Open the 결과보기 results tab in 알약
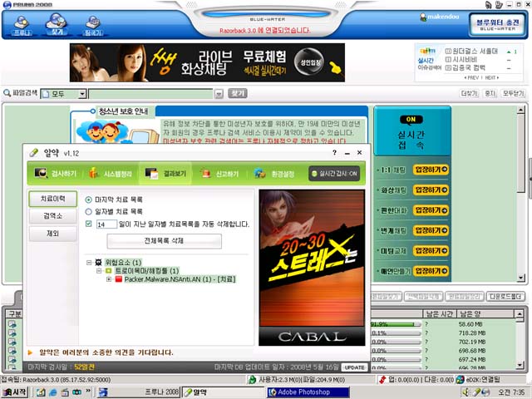The image size is (532, 399). pyautogui.click(x=165, y=174)
